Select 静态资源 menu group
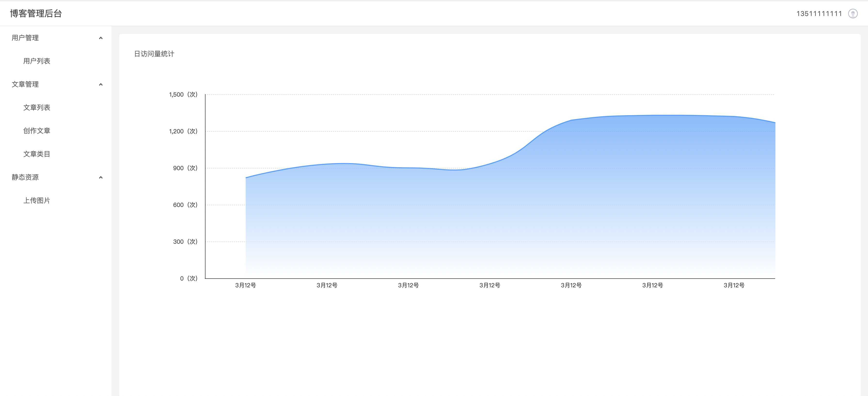This screenshot has width=868, height=396. tap(55, 177)
